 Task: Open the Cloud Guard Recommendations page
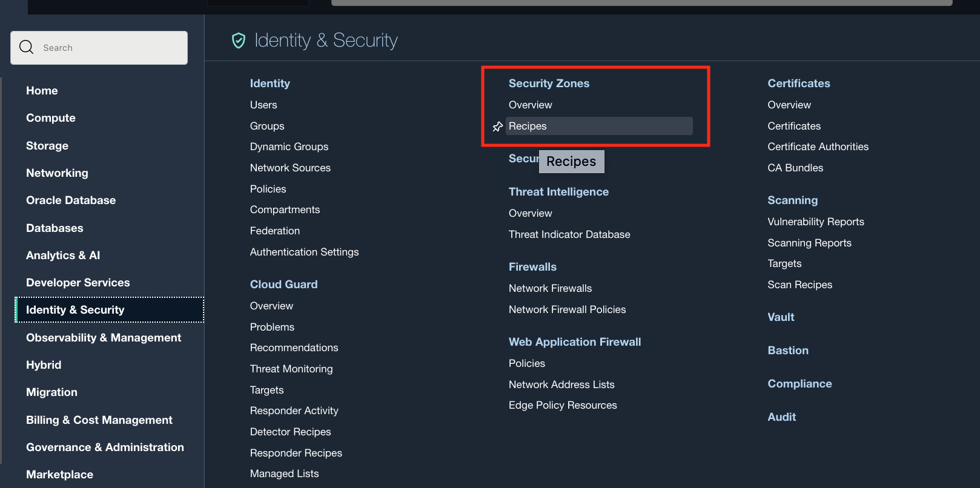[x=294, y=347]
